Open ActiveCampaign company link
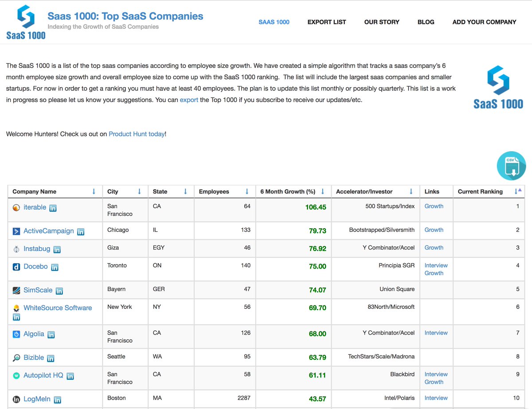532x409 pixels. tap(49, 231)
